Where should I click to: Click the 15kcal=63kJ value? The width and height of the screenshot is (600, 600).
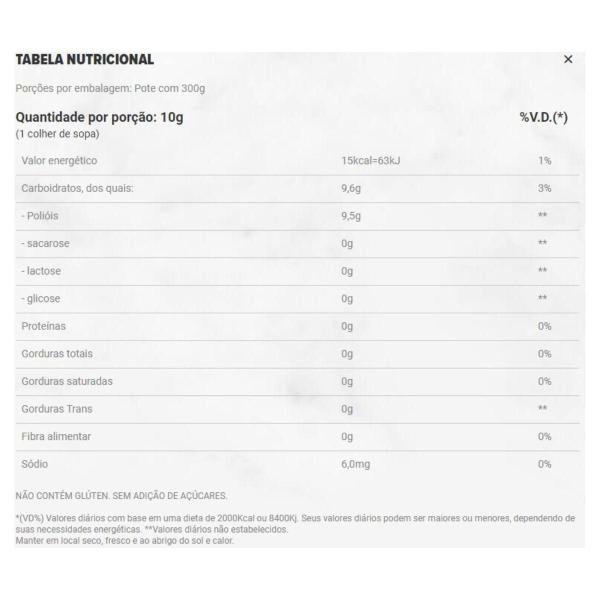coord(370,161)
